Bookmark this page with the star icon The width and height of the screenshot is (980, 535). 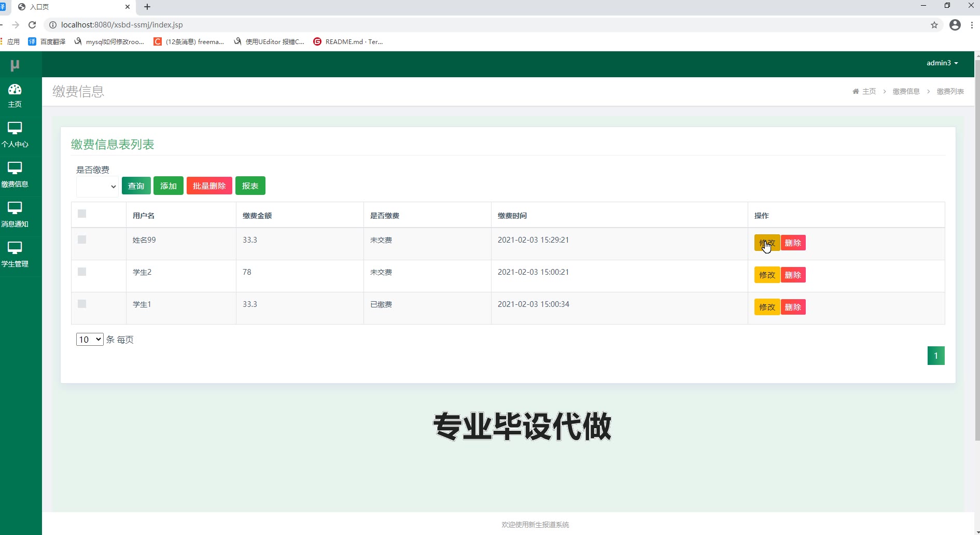[x=934, y=25]
